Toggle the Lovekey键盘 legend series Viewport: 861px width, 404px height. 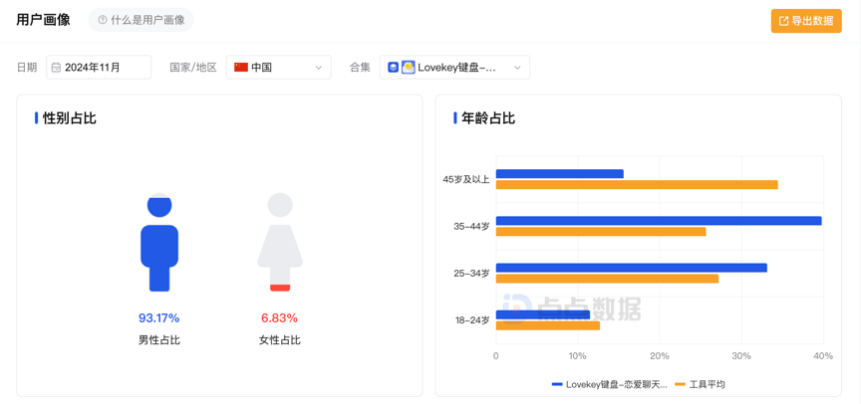pos(610,384)
